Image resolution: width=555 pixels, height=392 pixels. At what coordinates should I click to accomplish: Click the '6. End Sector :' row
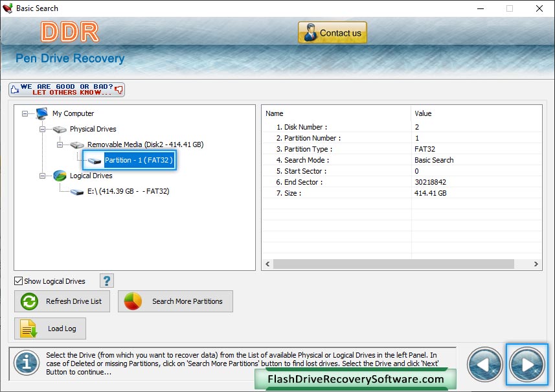click(402, 181)
